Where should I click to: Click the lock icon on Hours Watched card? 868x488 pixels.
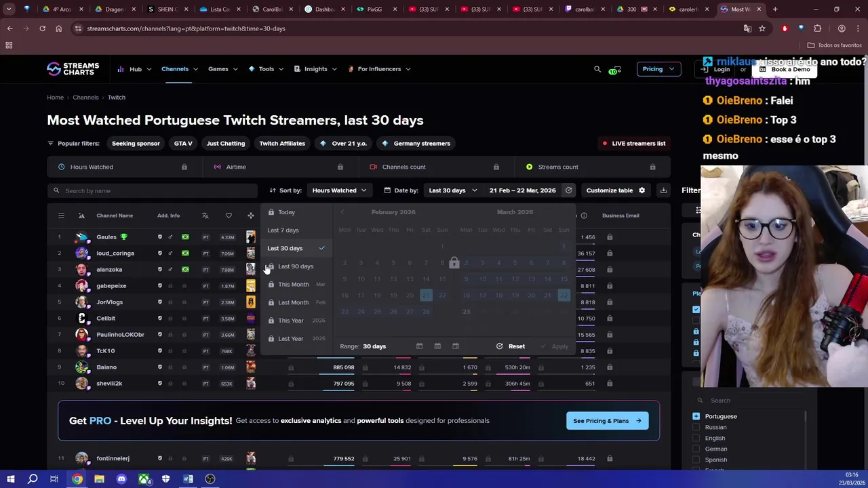click(184, 167)
